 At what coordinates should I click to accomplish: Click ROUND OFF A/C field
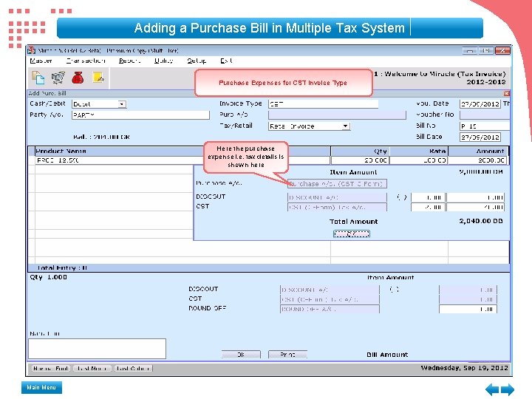pos(330,309)
